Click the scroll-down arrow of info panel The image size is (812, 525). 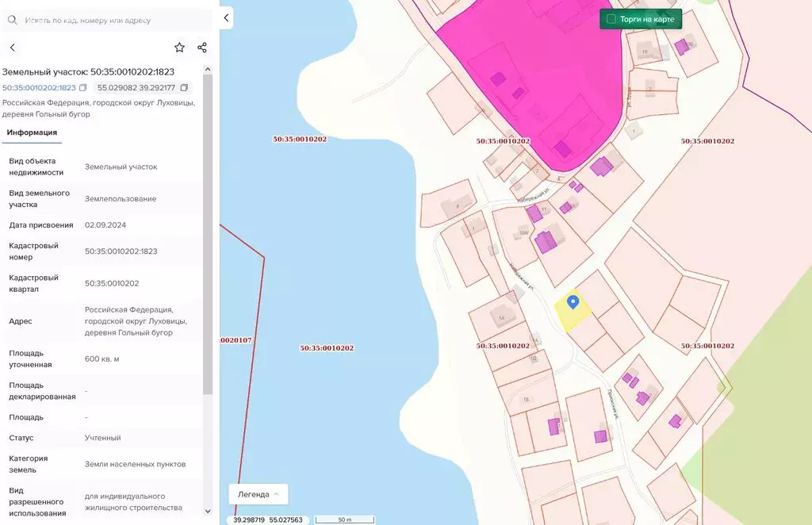[x=208, y=512]
